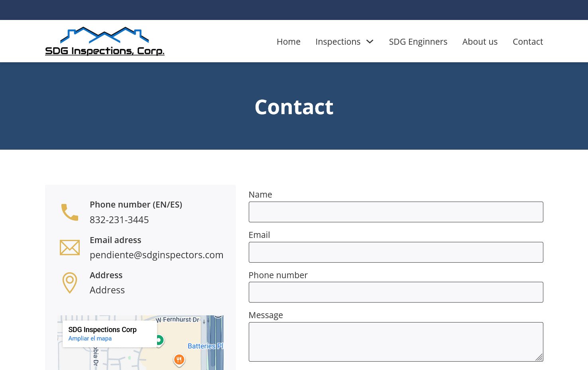Click the orange restaurant marker on map
Viewport: 588px width, 370px height.
pyautogui.click(x=179, y=360)
